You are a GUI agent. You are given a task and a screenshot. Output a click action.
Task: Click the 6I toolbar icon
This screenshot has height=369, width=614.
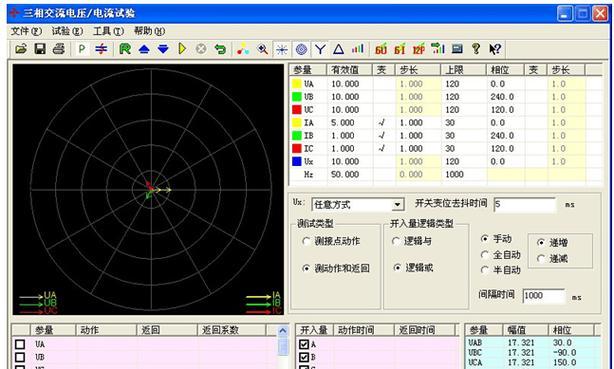400,49
